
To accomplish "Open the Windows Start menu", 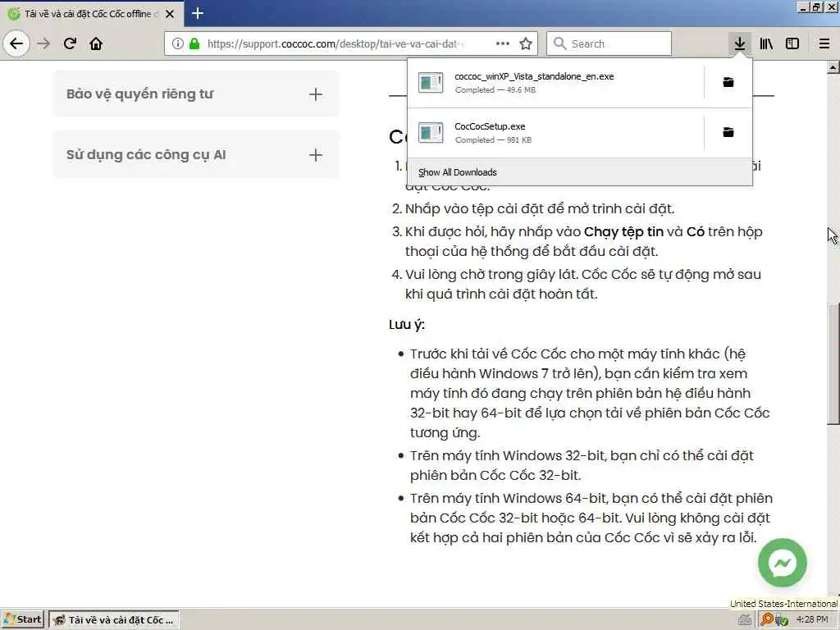I will coord(22,620).
